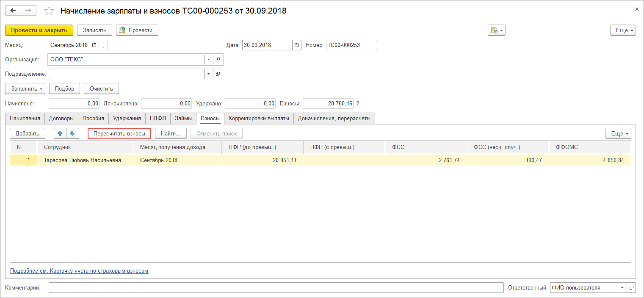This screenshot has width=644, height=298.
Task: Open calendar picker for Дата field
Action: click(x=296, y=45)
